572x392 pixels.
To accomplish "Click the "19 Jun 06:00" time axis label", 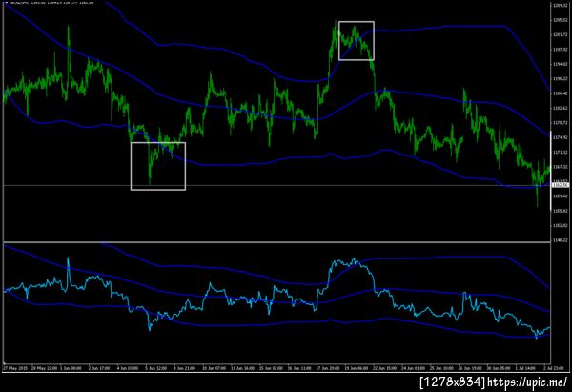I will [x=357, y=369].
